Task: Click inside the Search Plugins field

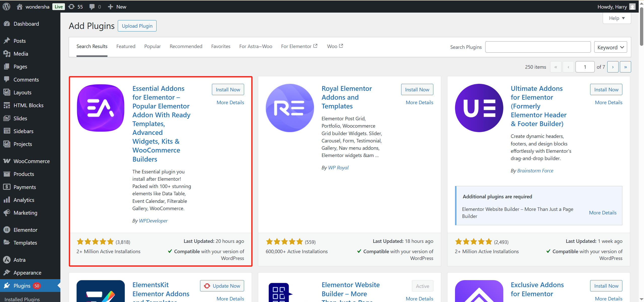Action: (538, 47)
